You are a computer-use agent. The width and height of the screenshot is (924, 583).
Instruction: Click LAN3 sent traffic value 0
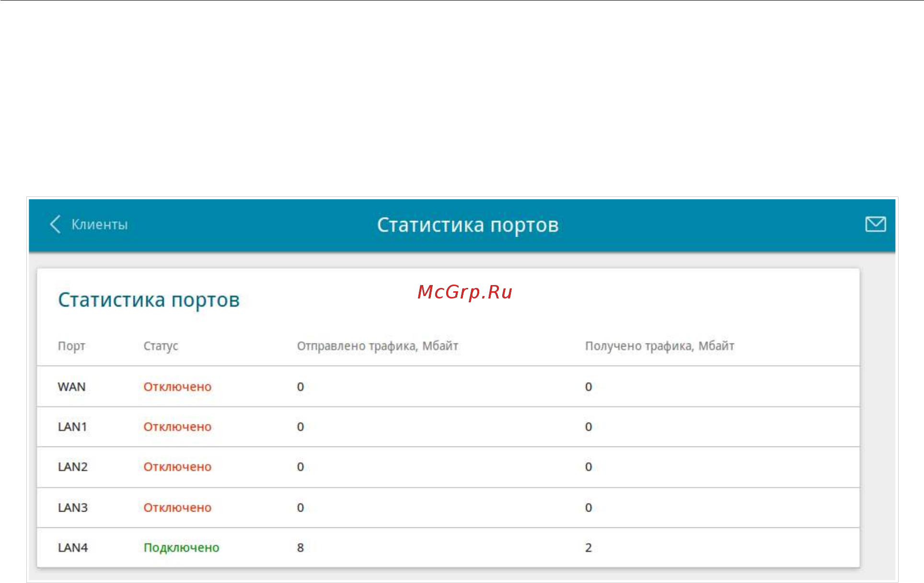click(x=300, y=508)
